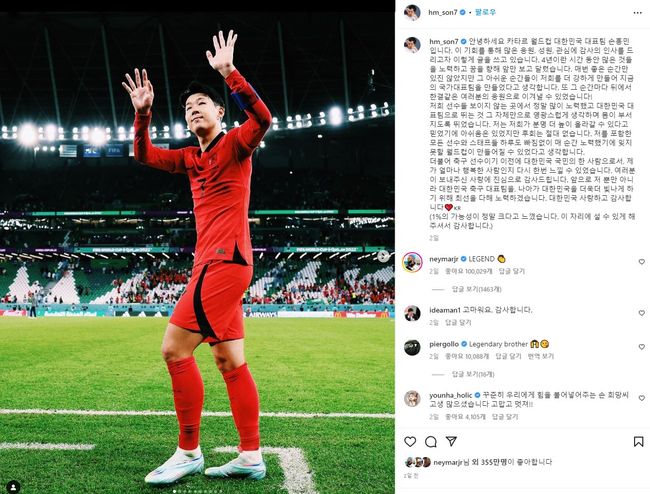
Task: View translation of piergollo's comment
Action: 541,356
